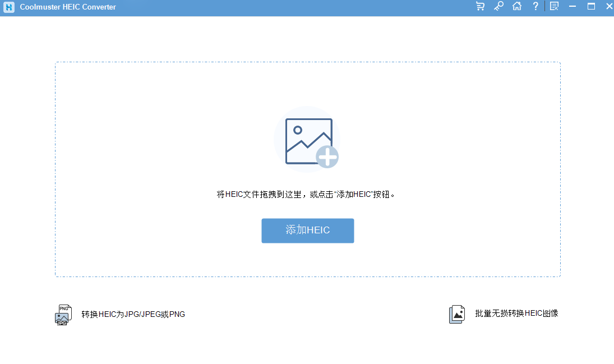This screenshot has height=364, width=614.
Task: Minimize the HEIC Converter window
Action: pos(573,6)
